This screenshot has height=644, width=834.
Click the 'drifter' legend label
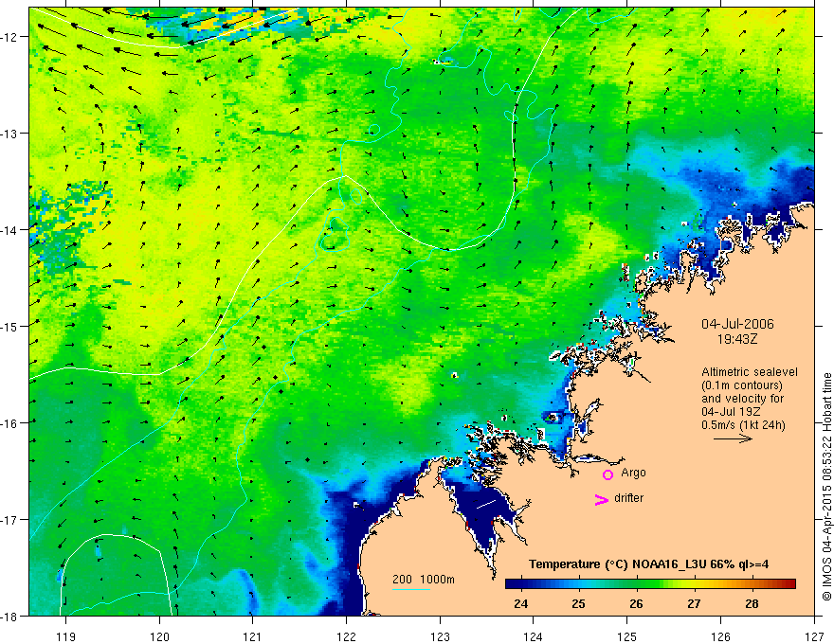628,498
